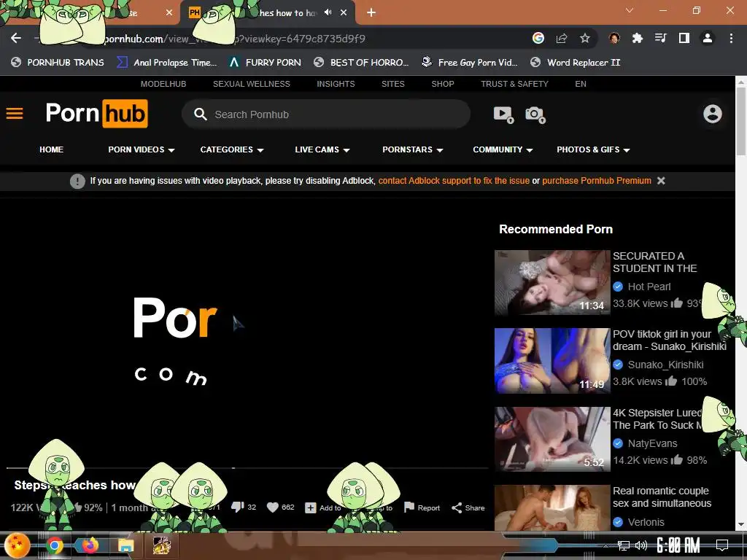This screenshot has width=747, height=560.
Task: Open the Sunako_Kirishiki channel link
Action: coord(665,365)
